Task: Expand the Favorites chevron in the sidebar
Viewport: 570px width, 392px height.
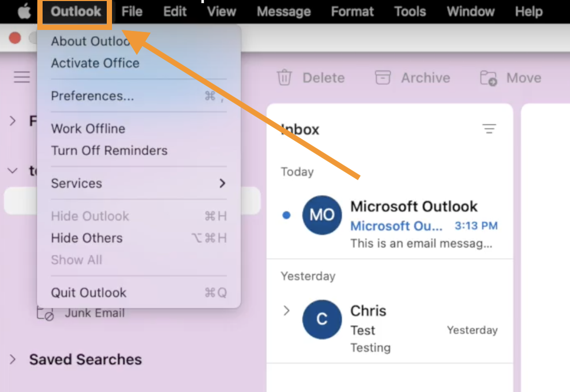Action: click(x=13, y=121)
